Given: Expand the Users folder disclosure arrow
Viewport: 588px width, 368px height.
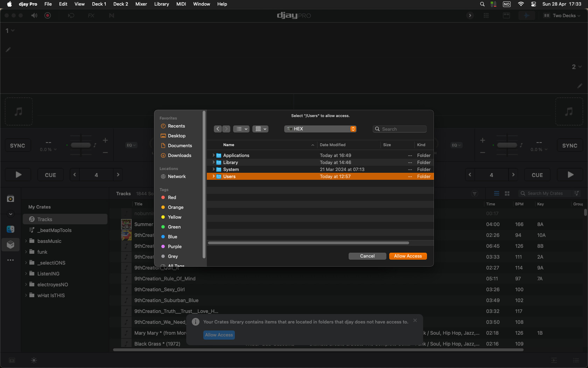Looking at the screenshot, I should (x=213, y=176).
